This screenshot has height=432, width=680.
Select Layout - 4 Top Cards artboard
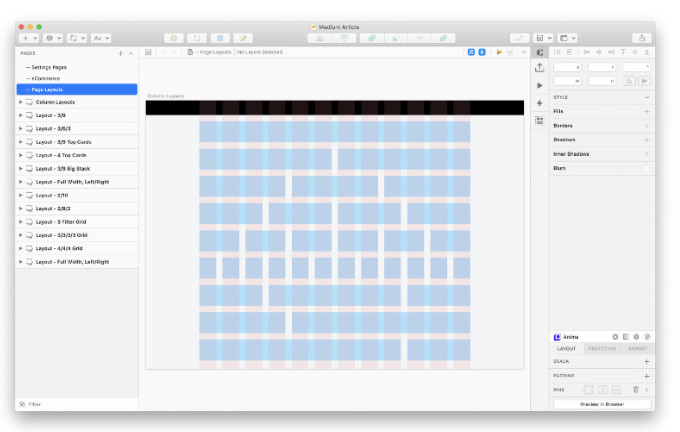(77, 155)
